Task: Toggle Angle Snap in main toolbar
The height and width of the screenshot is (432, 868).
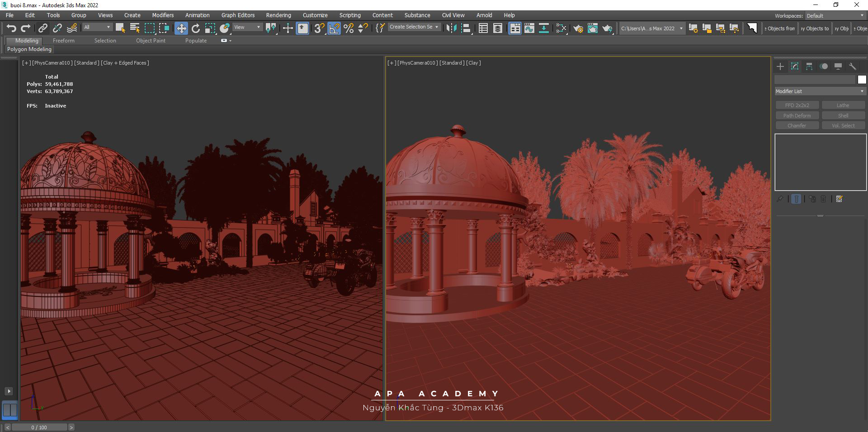Action: (x=334, y=28)
